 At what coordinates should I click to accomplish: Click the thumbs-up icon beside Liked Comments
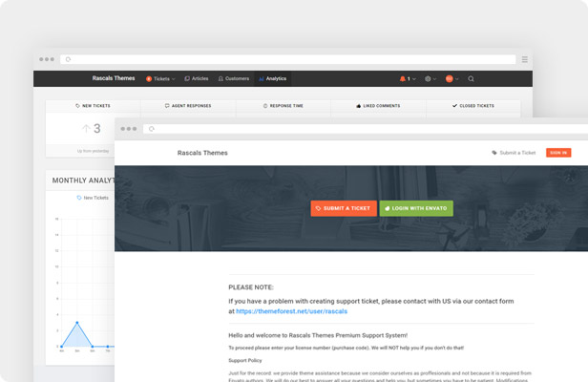pyautogui.click(x=359, y=106)
